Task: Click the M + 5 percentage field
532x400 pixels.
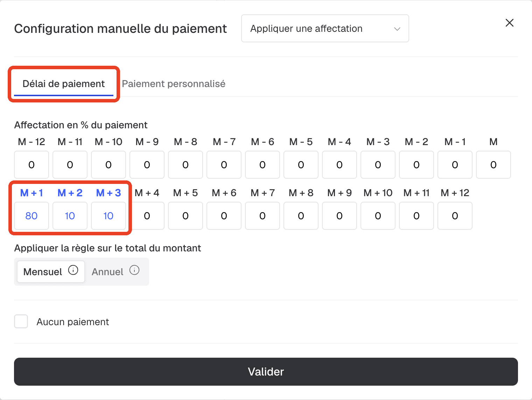Action: click(x=185, y=216)
